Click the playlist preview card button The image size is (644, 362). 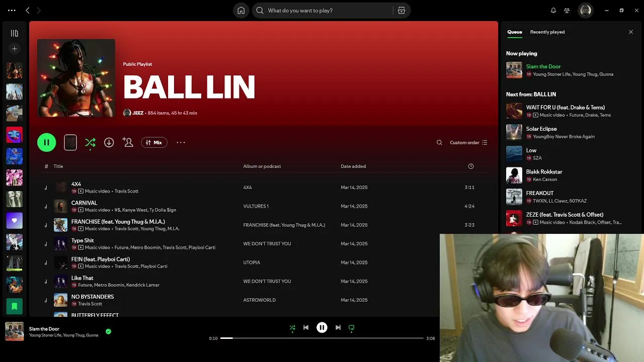point(70,143)
